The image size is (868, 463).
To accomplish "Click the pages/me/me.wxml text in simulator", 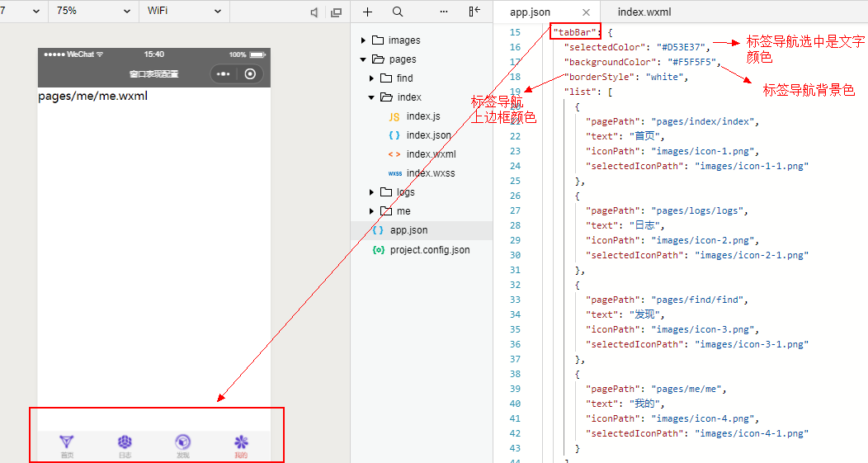I will click(93, 96).
